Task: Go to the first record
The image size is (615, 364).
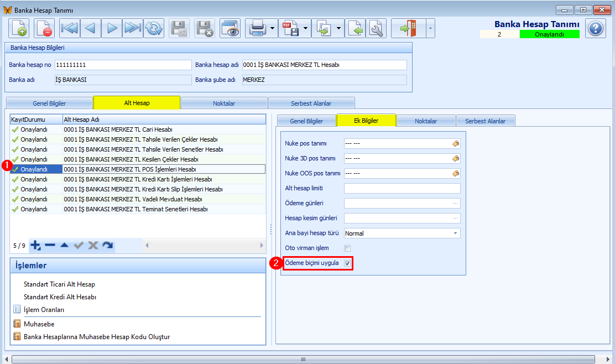Action: click(69, 28)
